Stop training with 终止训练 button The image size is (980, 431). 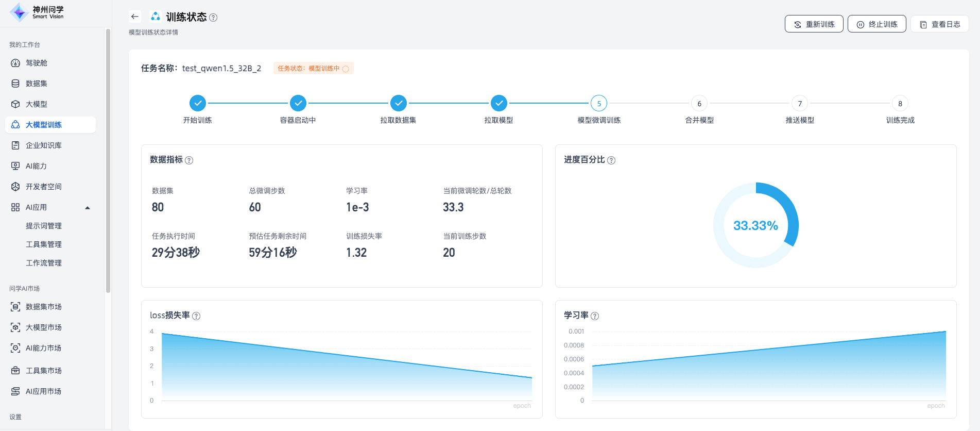click(x=876, y=24)
